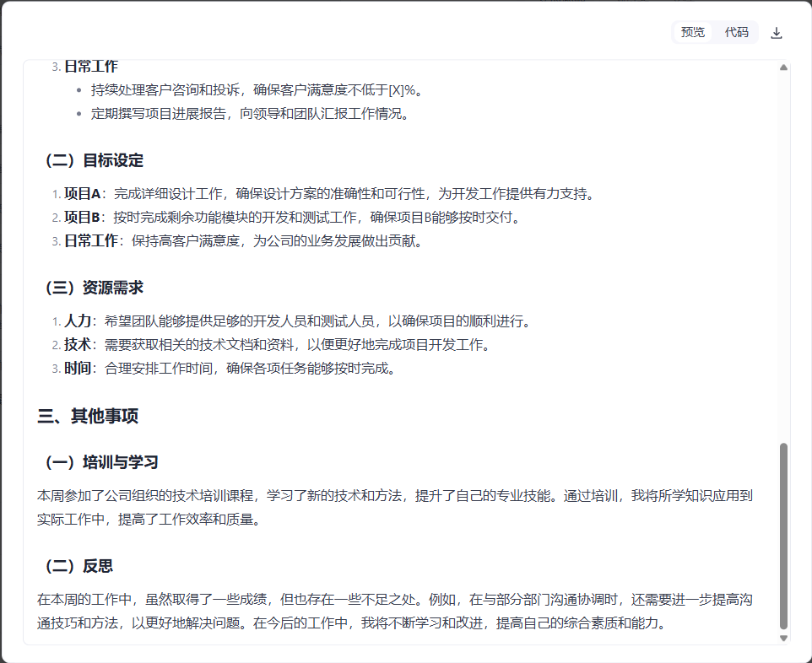Click the （二）反思 heading
The width and height of the screenshot is (812, 663).
click(x=78, y=566)
